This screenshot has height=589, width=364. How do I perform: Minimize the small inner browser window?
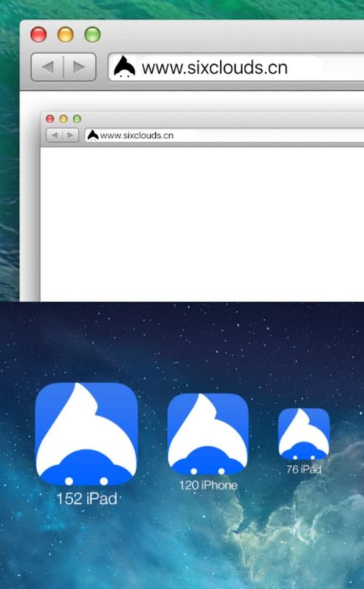[63, 119]
